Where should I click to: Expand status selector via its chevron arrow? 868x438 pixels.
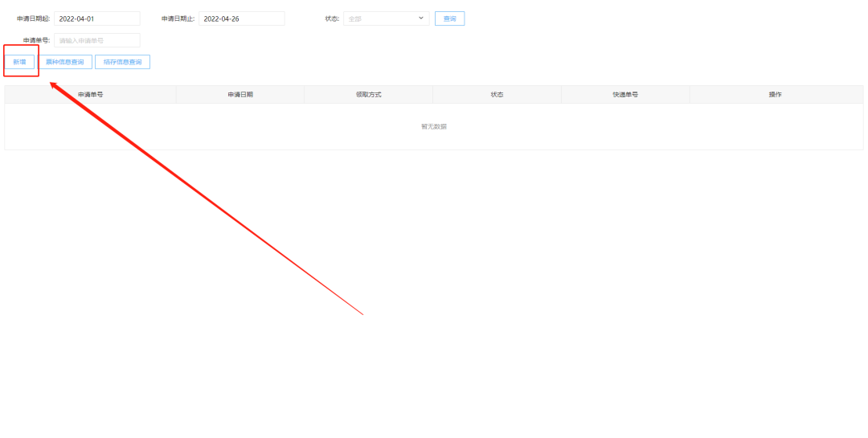(421, 18)
